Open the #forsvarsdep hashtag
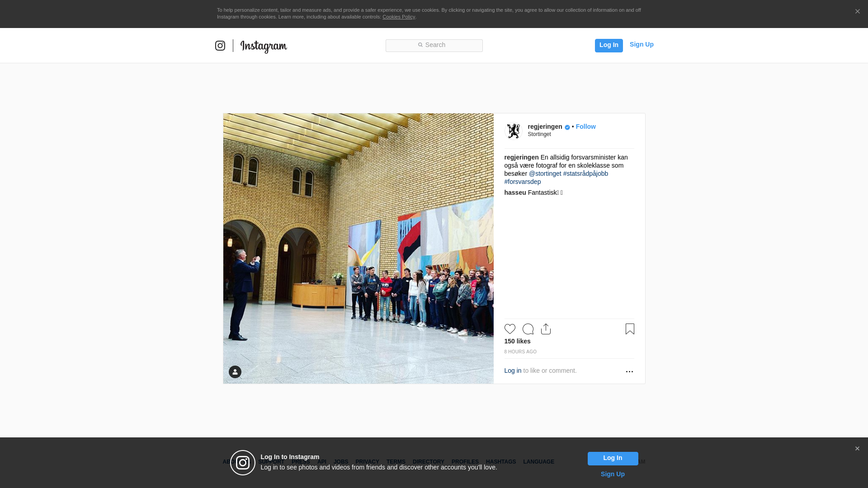Screen dimensions: 868x488 click(522, 182)
